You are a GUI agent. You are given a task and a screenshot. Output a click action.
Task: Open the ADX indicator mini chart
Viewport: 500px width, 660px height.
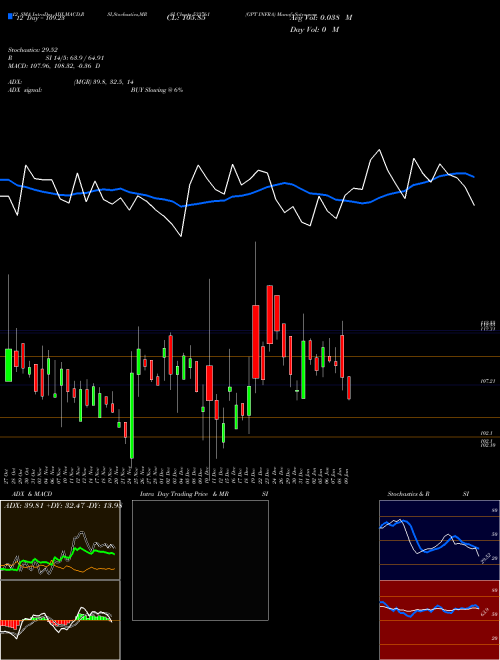(60, 540)
